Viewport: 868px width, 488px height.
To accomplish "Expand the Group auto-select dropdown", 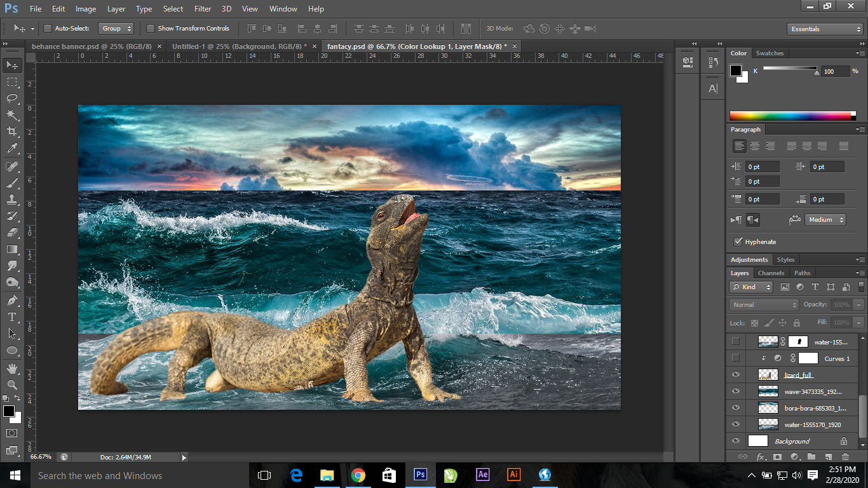I will point(116,29).
